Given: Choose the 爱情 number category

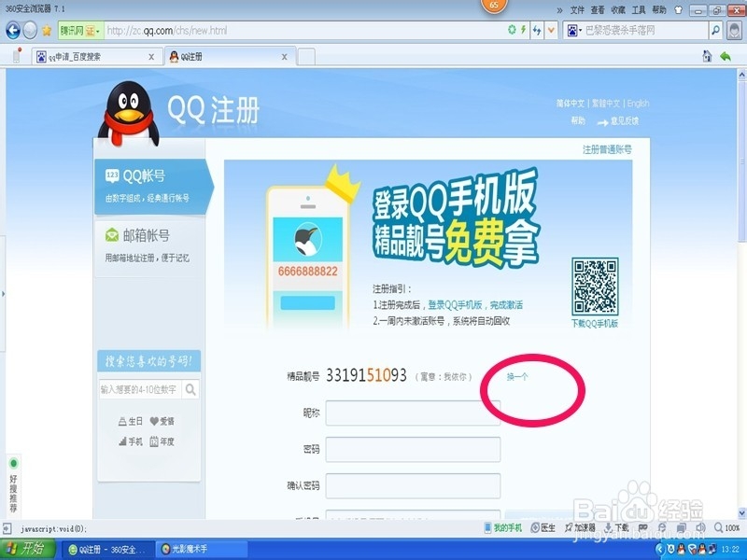Looking at the screenshot, I should [162, 422].
